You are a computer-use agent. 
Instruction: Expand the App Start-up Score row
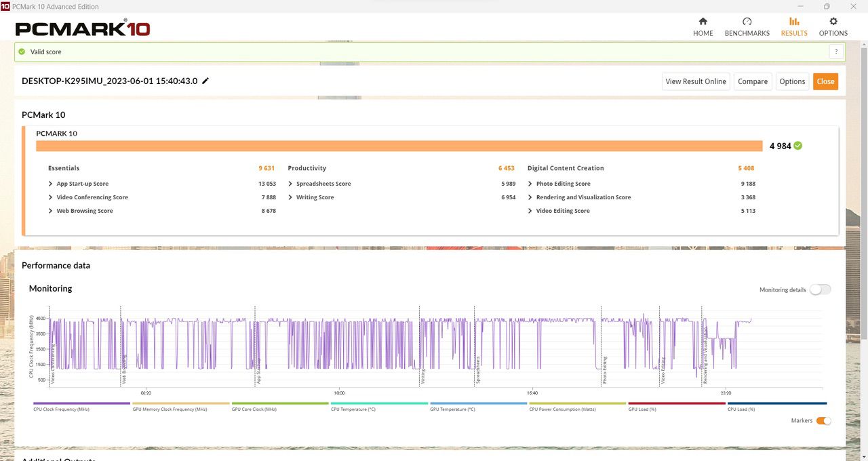coord(51,184)
